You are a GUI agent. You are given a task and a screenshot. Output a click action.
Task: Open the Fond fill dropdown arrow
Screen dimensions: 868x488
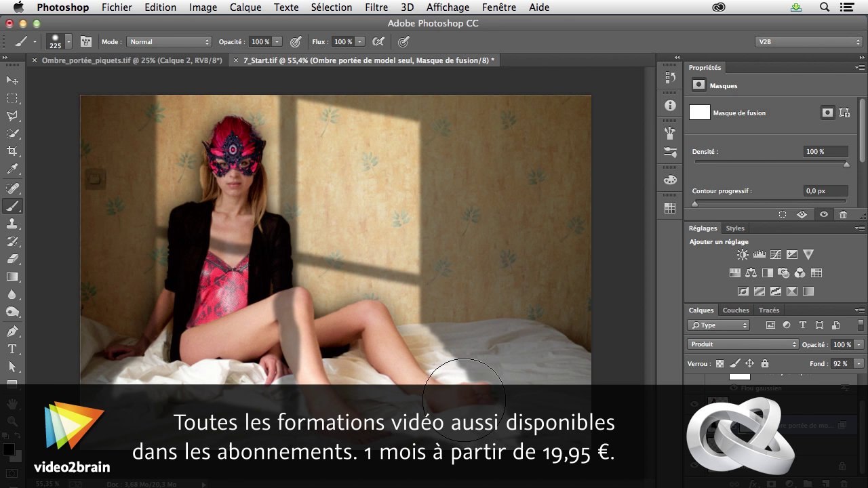pyautogui.click(x=859, y=363)
